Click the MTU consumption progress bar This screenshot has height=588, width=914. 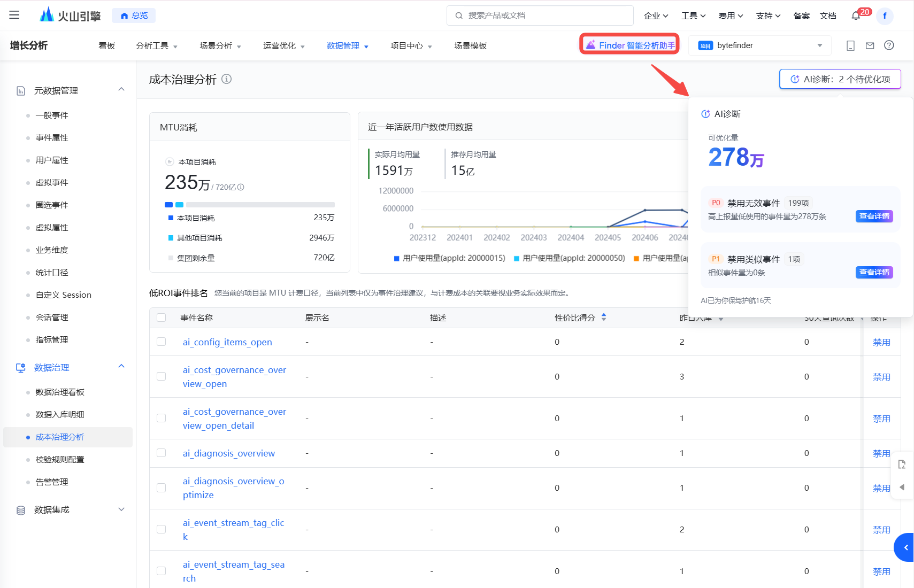pos(250,205)
